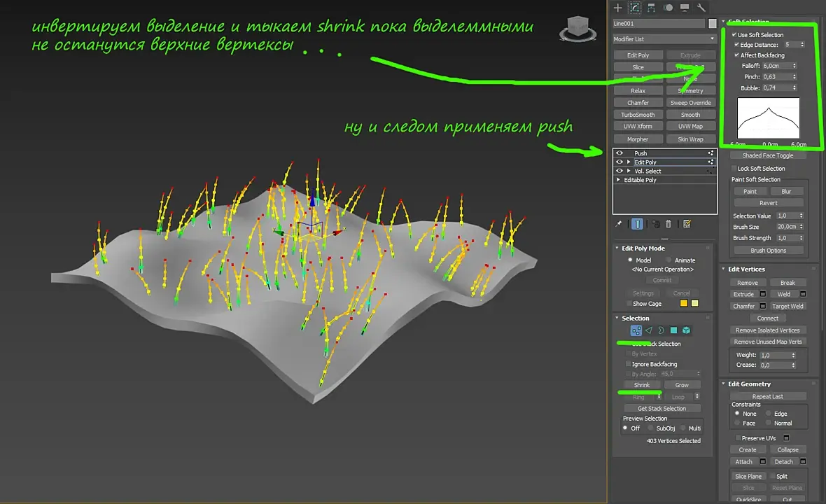
Task: Toggle Show end result button
Action: point(637,224)
